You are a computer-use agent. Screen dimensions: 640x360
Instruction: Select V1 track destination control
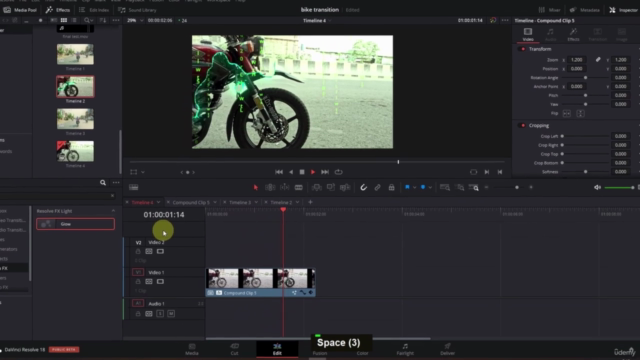pos(138,272)
